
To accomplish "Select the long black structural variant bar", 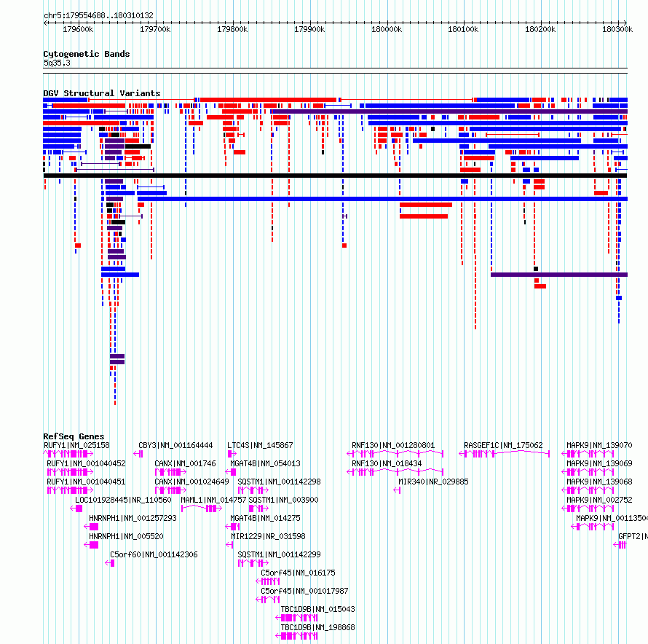I will tap(335, 176).
